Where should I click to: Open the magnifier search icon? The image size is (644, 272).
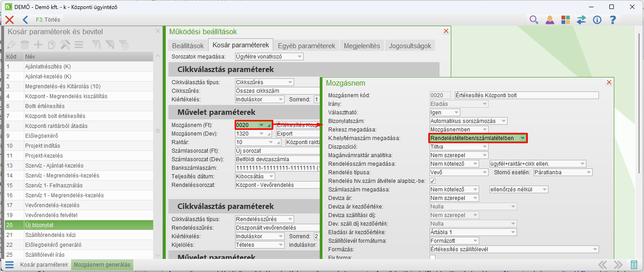[534, 20]
